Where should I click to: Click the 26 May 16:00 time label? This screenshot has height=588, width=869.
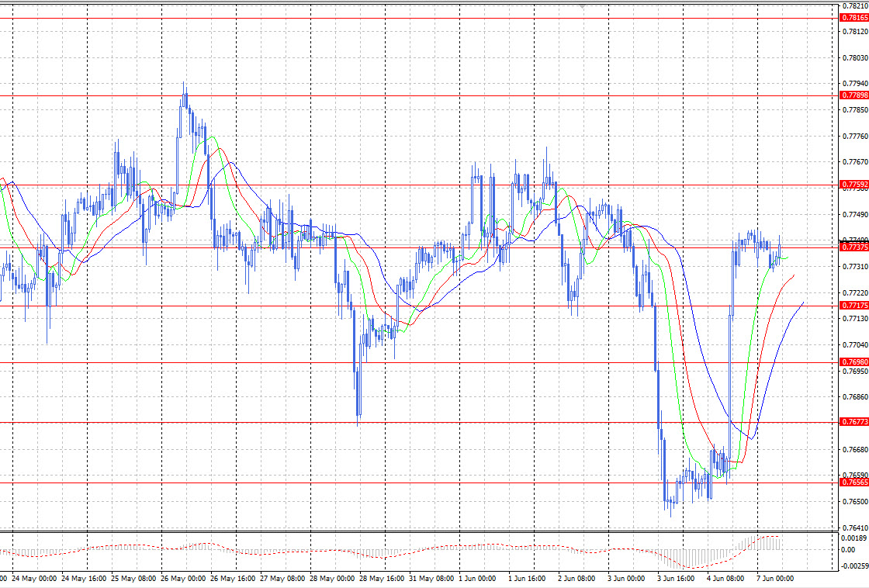233,579
